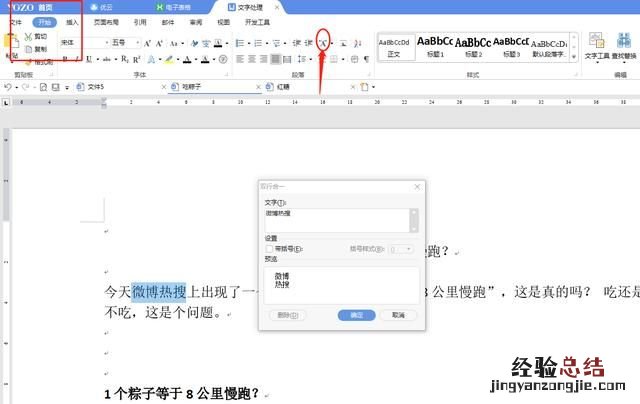Switch to the Start (开始) ribbon tab

pyautogui.click(x=44, y=22)
